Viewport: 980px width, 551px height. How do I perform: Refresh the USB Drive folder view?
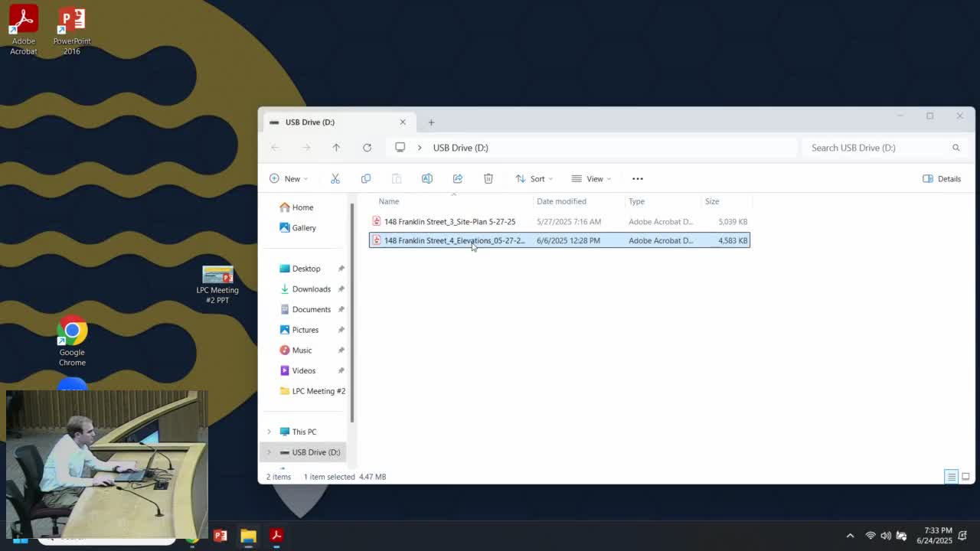pos(367,148)
